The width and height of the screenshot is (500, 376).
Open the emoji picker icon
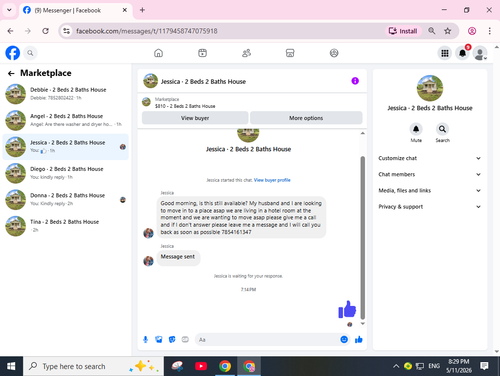click(x=344, y=339)
